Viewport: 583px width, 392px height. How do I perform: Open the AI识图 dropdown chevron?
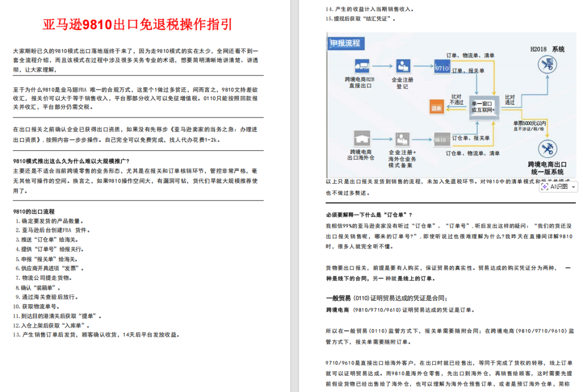(x=573, y=187)
